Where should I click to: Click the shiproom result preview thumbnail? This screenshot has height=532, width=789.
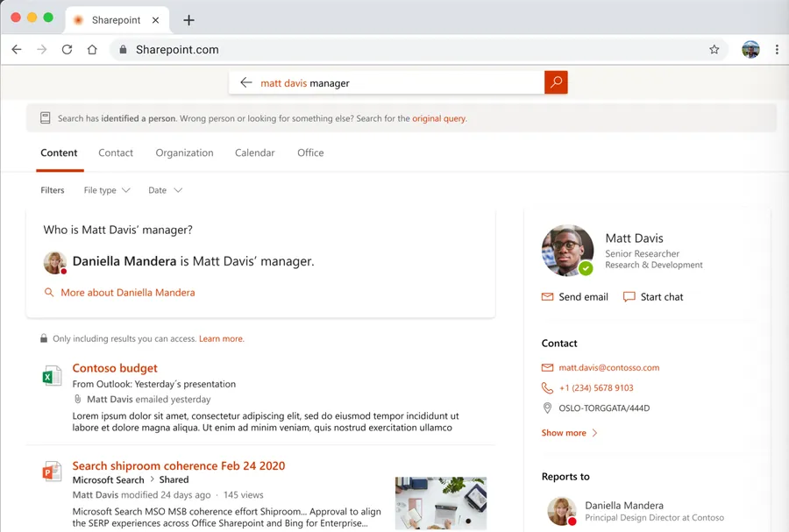click(441, 503)
